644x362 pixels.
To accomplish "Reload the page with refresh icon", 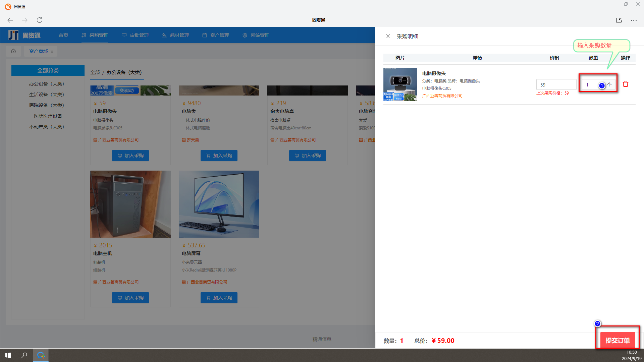I will (x=40, y=20).
